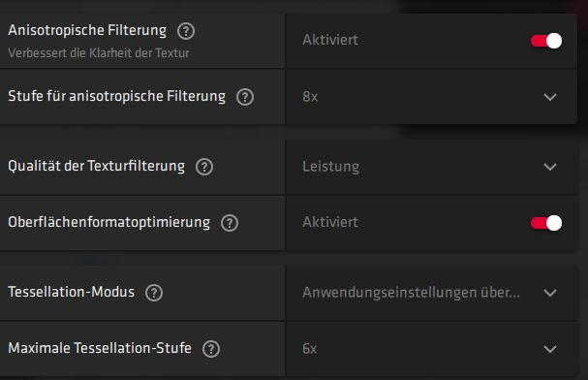View help icon next to Tessellation-Modus
The width and height of the screenshot is (588, 380).
(x=154, y=293)
